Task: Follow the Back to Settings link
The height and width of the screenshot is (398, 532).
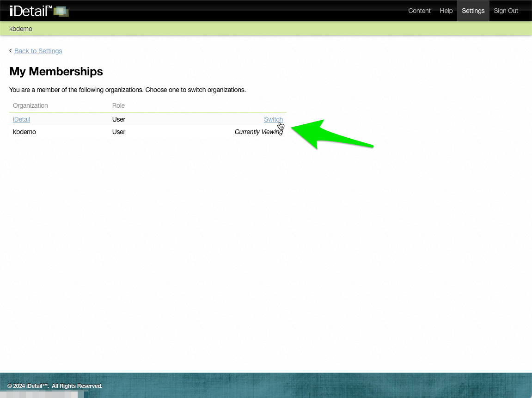Action: [38, 51]
